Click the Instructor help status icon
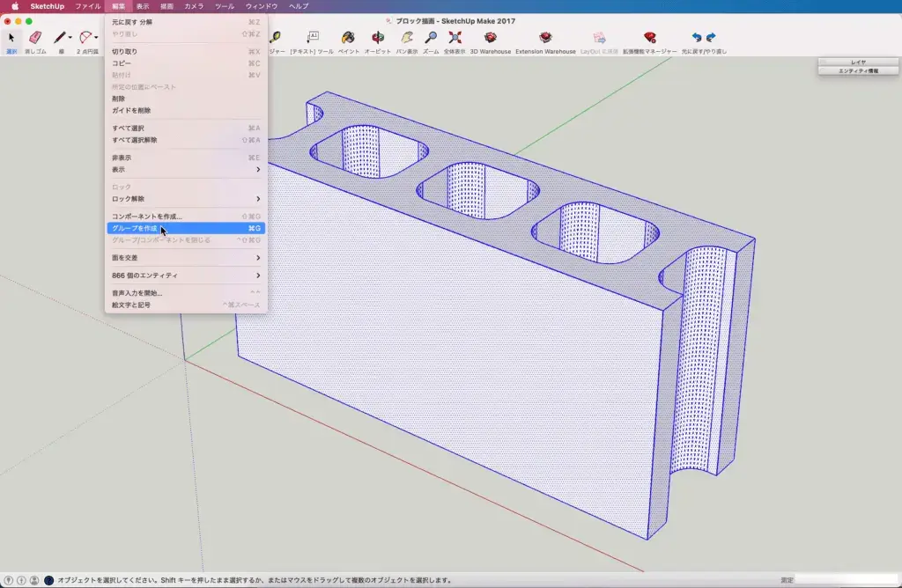Image resolution: width=902 pixels, height=588 pixels. [x=49, y=581]
